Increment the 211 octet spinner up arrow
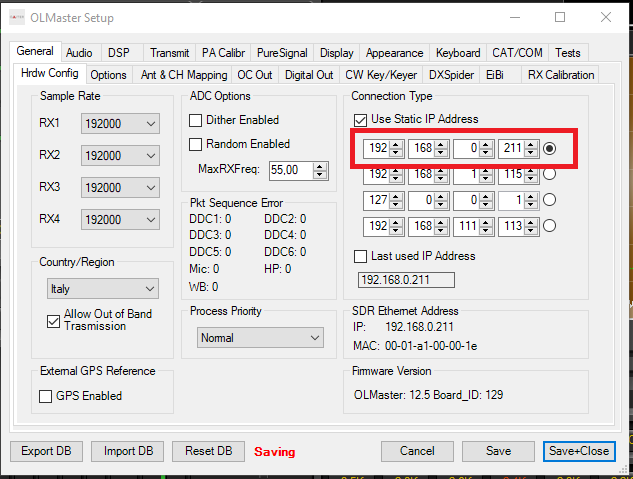The height and width of the screenshot is (479, 633). (531, 144)
